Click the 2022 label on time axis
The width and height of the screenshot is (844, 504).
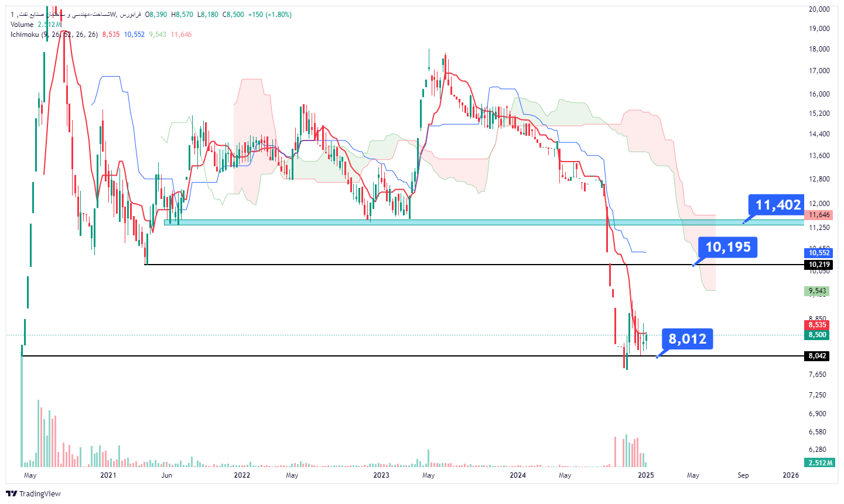(x=242, y=475)
